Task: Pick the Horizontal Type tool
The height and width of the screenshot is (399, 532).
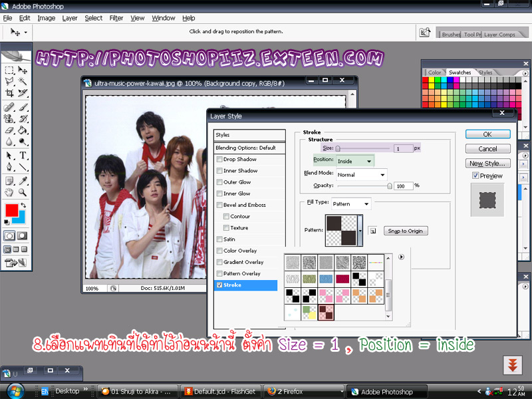Action: pos(23,155)
